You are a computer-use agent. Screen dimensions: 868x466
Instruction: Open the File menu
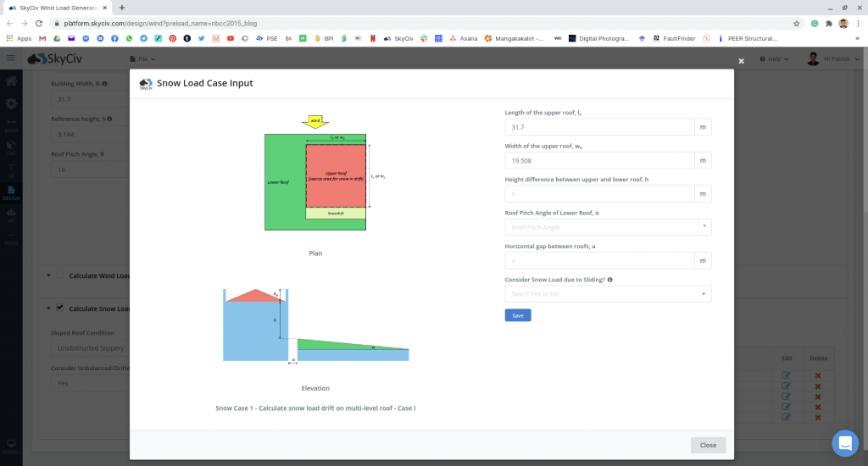click(x=143, y=59)
